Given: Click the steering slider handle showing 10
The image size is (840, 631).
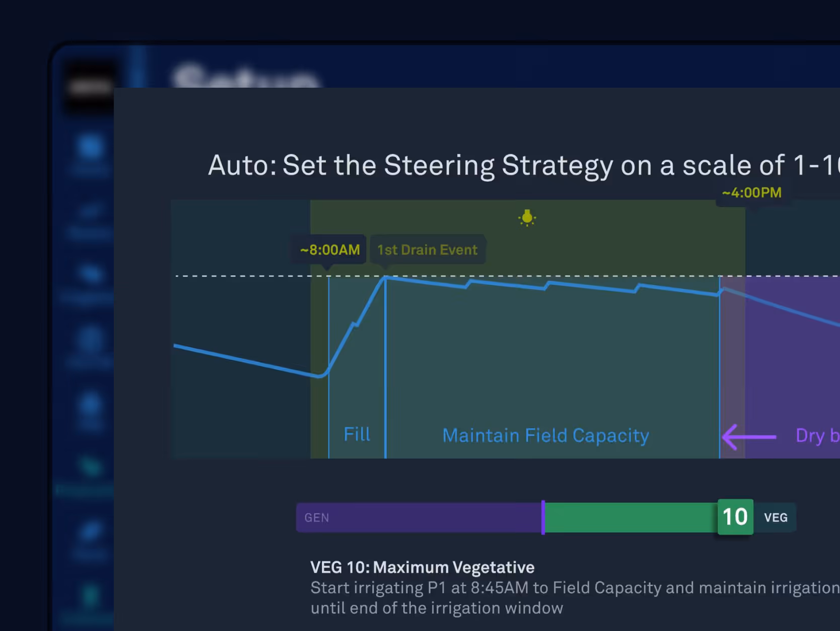Looking at the screenshot, I should coord(735,517).
